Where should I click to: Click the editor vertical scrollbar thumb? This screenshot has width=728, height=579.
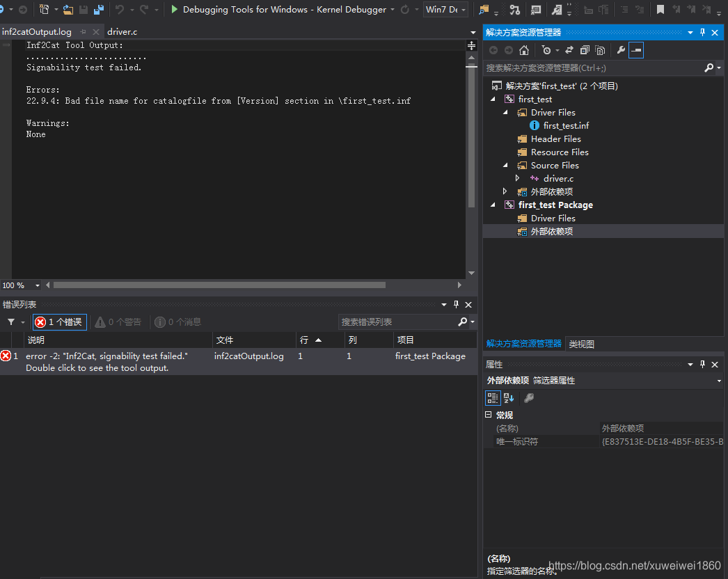click(471, 136)
